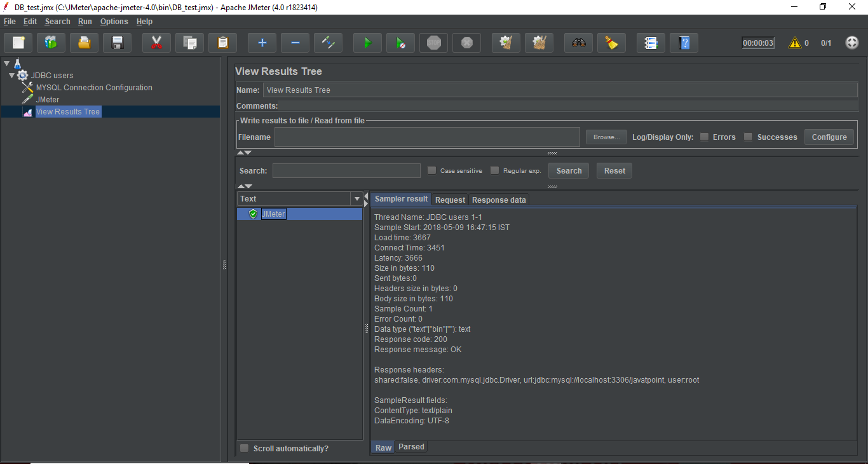This screenshot has width=868, height=464.
Task: Select the JDBC users thread group
Action: click(52, 76)
